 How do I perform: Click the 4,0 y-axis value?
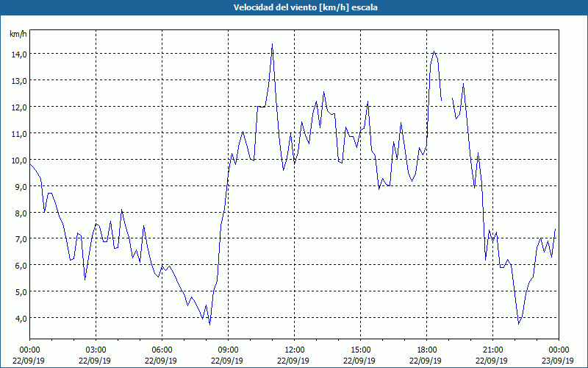coord(21,319)
